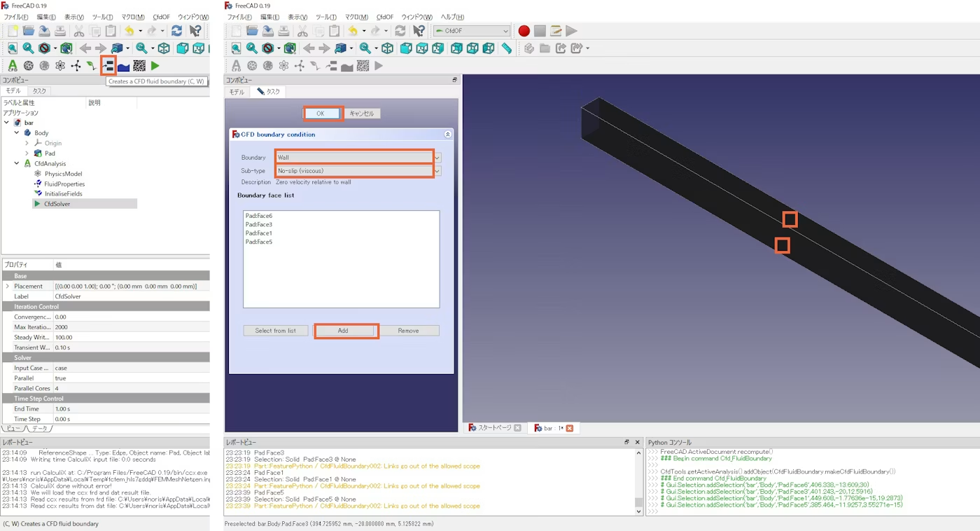Click the measure distance ruler icon
Viewport: 980px width, 531px height.
pos(507,48)
